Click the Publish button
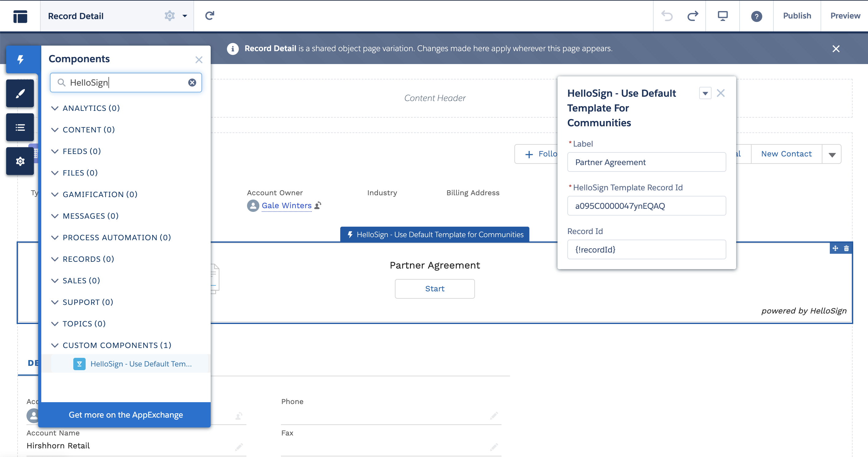Image resolution: width=868 pixels, height=457 pixels. pos(797,16)
